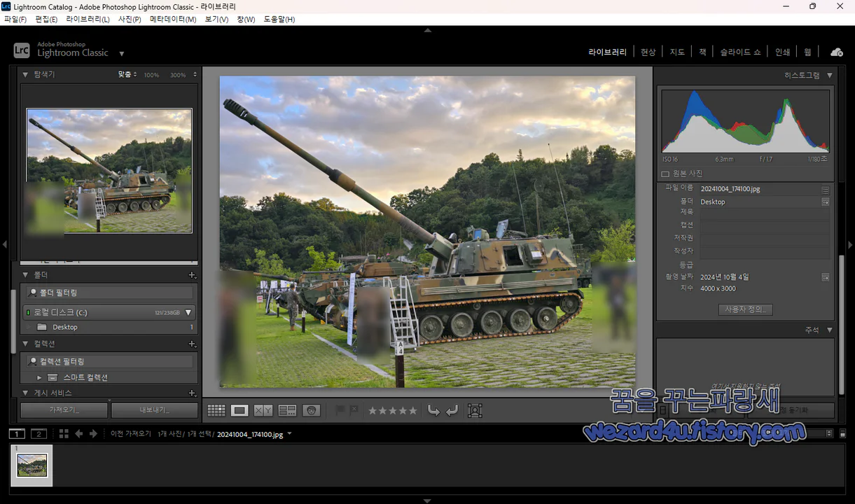Collapse the 주석 comments panel
Image resolution: width=855 pixels, height=504 pixels.
tap(830, 330)
